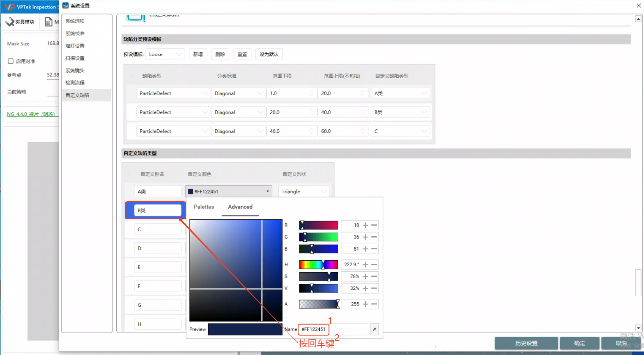Increase the A alpha with plus

coord(365,304)
